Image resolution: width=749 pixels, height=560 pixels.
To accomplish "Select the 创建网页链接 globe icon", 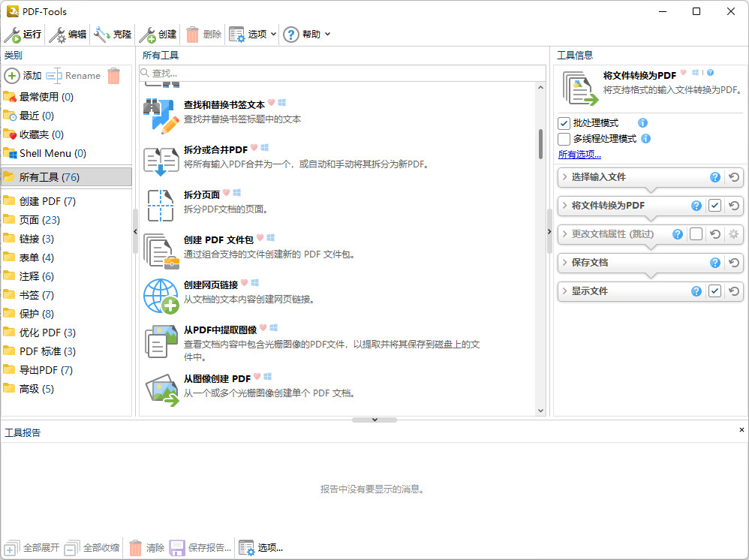I will pyautogui.click(x=161, y=296).
